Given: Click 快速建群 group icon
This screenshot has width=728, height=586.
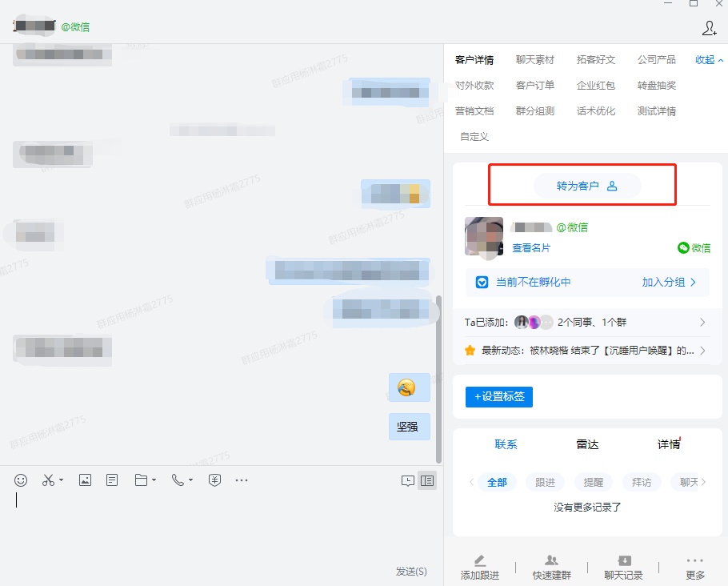Looking at the screenshot, I should (x=551, y=561).
